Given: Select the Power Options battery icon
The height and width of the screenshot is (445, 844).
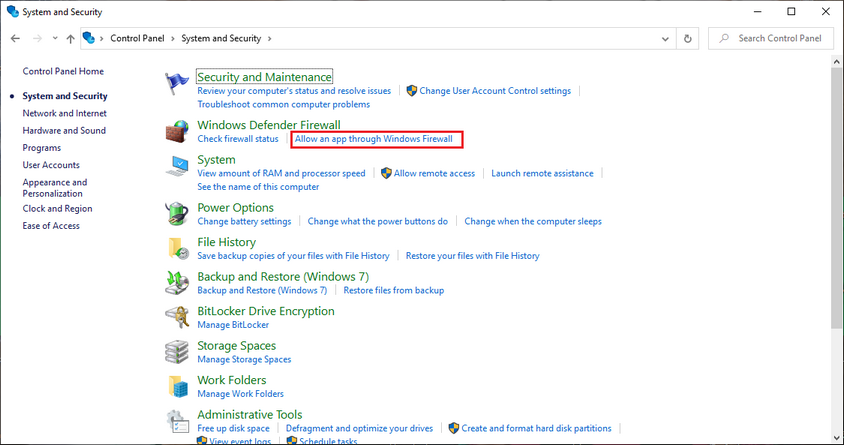Looking at the screenshot, I should pyautogui.click(x=178, y=214).
